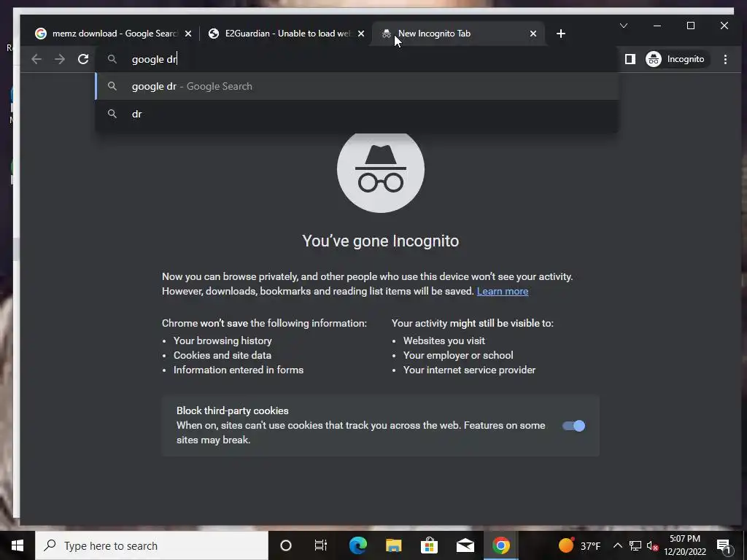Image resolution: width=747 pixels, height=560 pixels.
Task: Click the address bar with 'google dr'
Action: pos(357,59)
